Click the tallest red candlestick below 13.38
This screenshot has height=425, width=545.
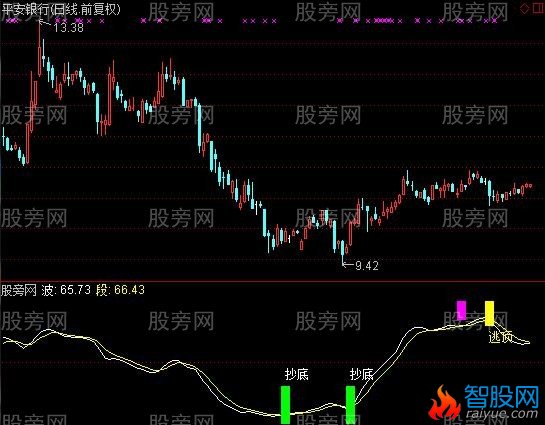click(x=39, y=49)
